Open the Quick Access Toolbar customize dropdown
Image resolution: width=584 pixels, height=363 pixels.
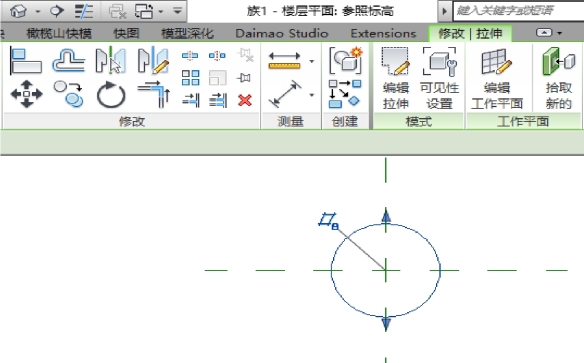(178, 11)
